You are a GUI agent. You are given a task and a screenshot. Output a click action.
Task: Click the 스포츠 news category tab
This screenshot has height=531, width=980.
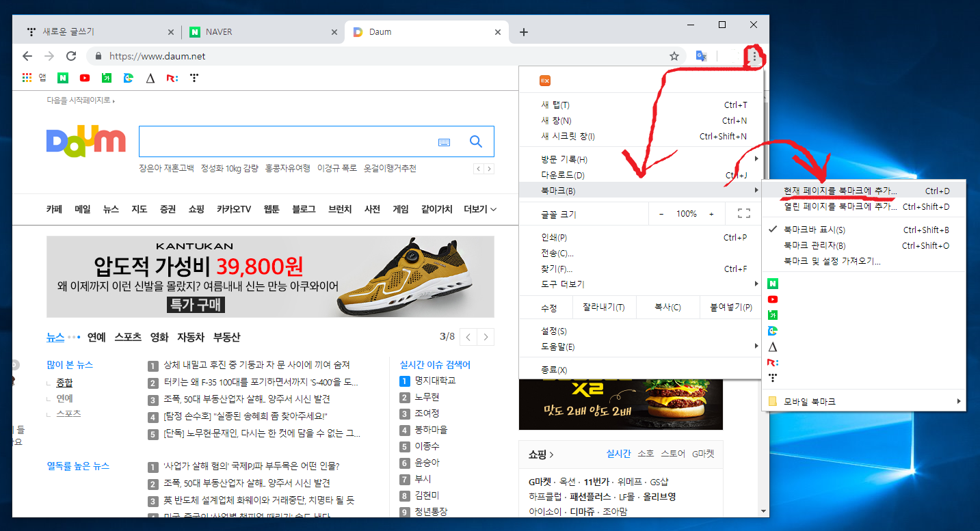click(x=128, y=337)
